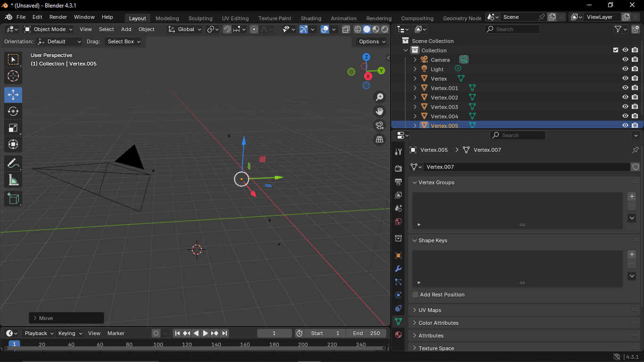This screenshot has width=644, height=362.
Task: Open the Output properties tab
Action: pyautogui.click(x=398, y=181)
